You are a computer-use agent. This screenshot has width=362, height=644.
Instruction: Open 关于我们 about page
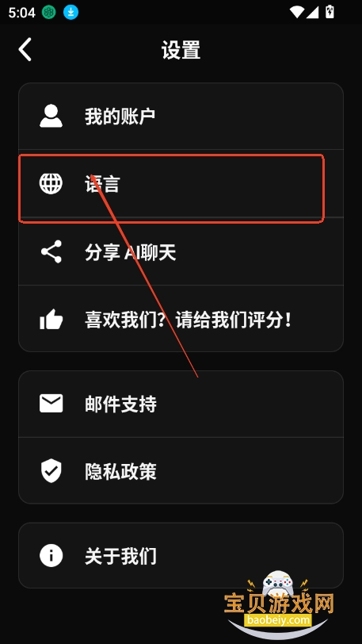click(x=181, y=555)
